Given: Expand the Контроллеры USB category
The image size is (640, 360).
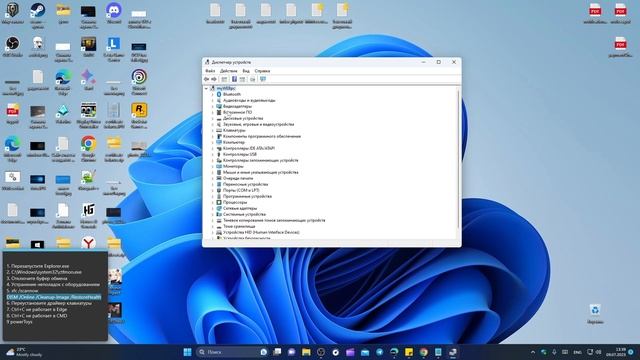Looking at the screenshot, I should click(213, 154).
